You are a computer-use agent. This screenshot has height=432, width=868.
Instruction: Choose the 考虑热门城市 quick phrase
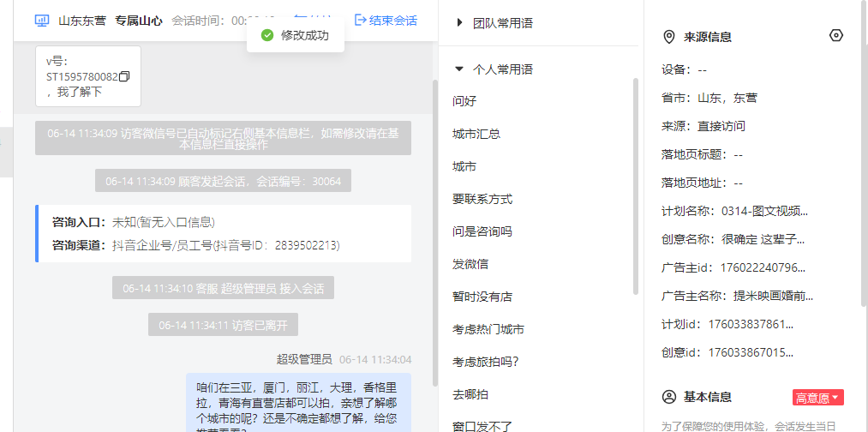coord(488,329)
